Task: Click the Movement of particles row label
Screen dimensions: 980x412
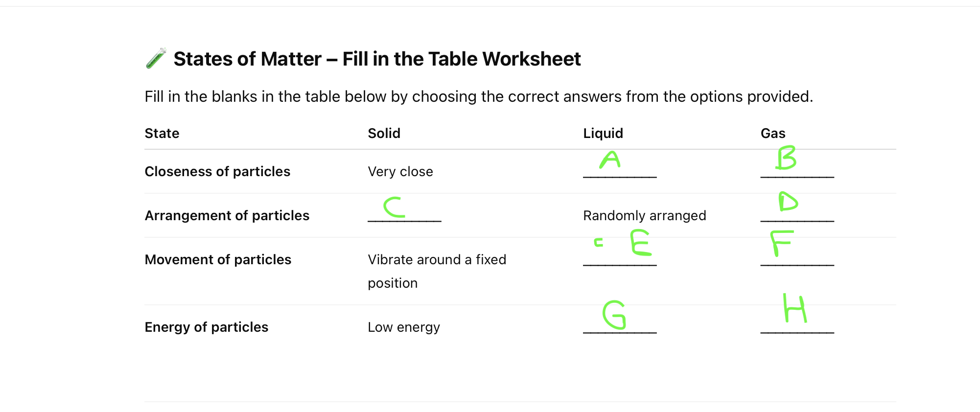Action: tap(218, 259)
